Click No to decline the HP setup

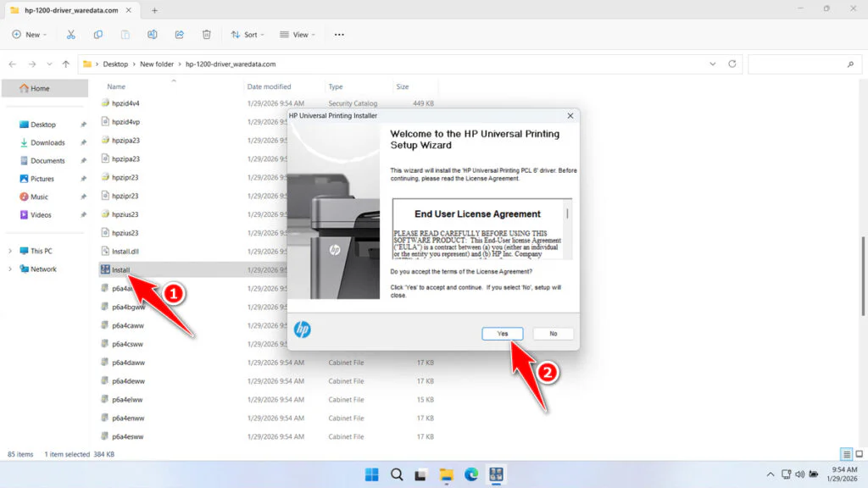click(x=553, y=333)
